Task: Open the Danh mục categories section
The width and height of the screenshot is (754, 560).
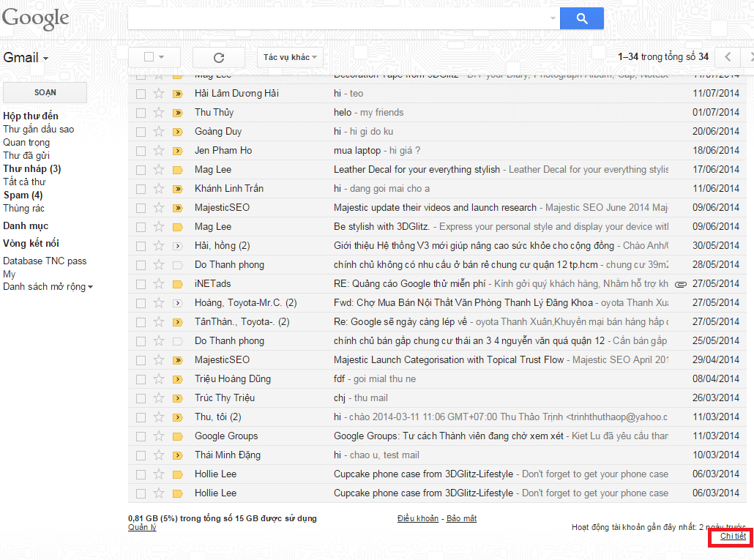Action: click(26, 226)
